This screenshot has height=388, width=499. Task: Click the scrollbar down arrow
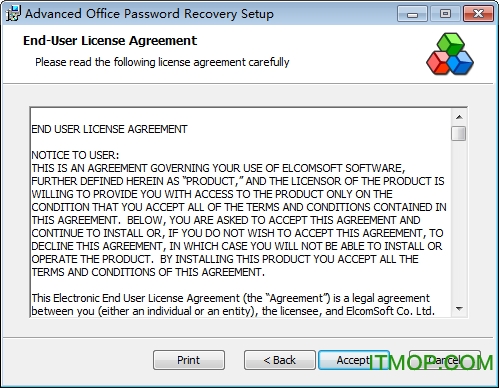(x=459, y=309)
